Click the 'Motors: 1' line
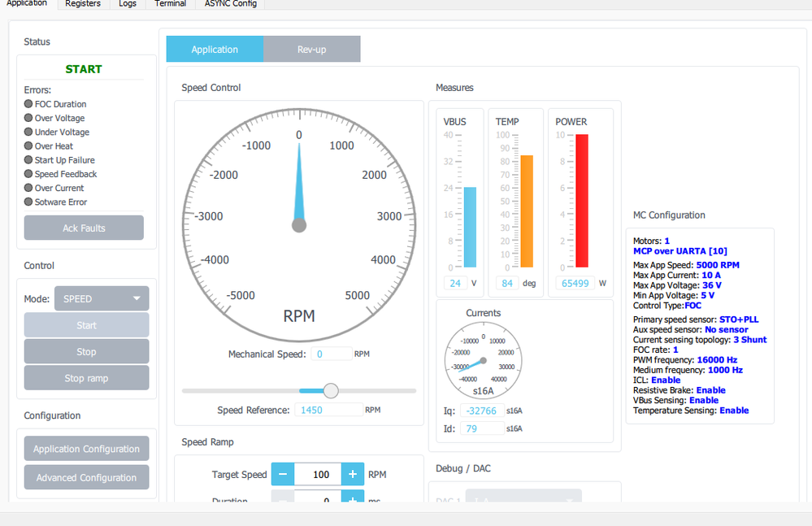This screenshot has width=812, height=526. [651, 241]
